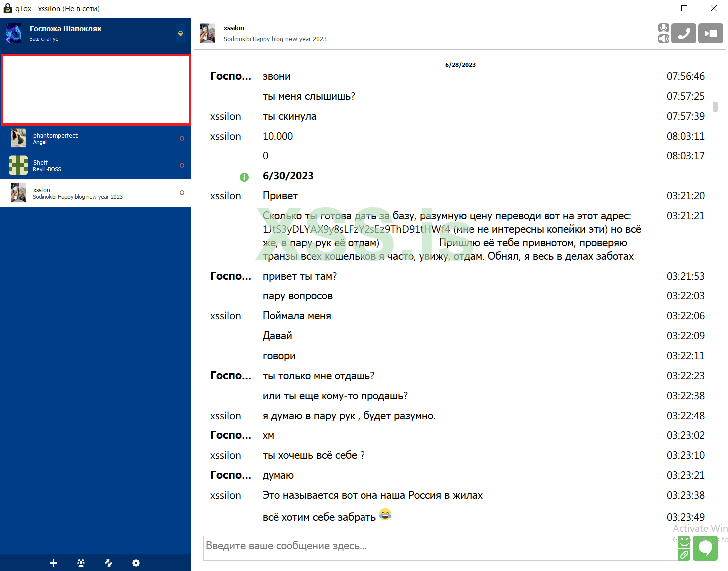Click the qTox lock icon in title bar
Screen dimensions: 728x571
7,8
